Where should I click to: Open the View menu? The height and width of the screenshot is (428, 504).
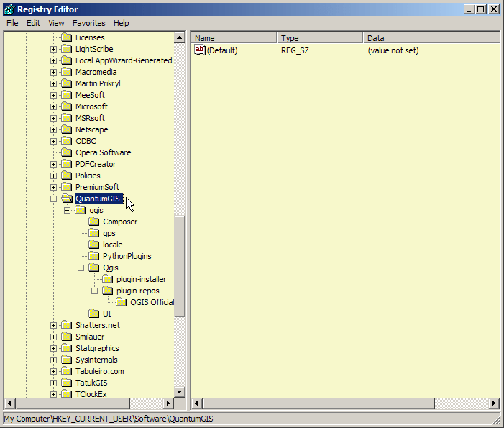pos(56,23)
